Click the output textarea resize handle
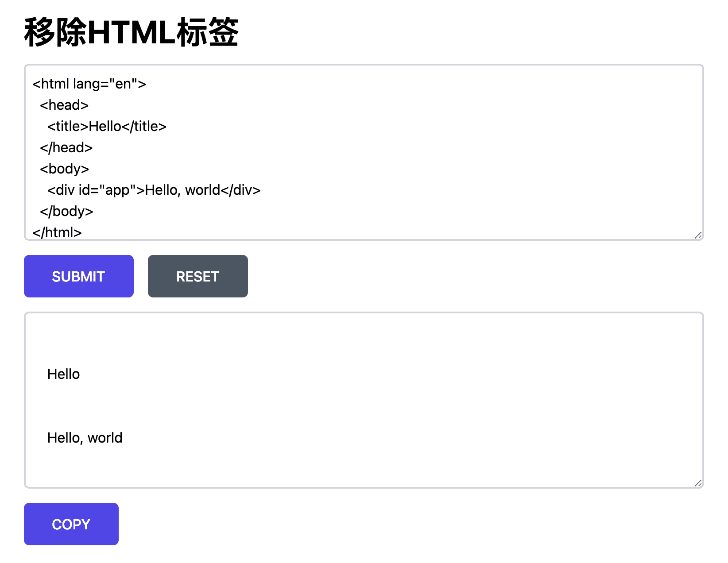This screenshot has height=563, width=728. pos(698,482)
